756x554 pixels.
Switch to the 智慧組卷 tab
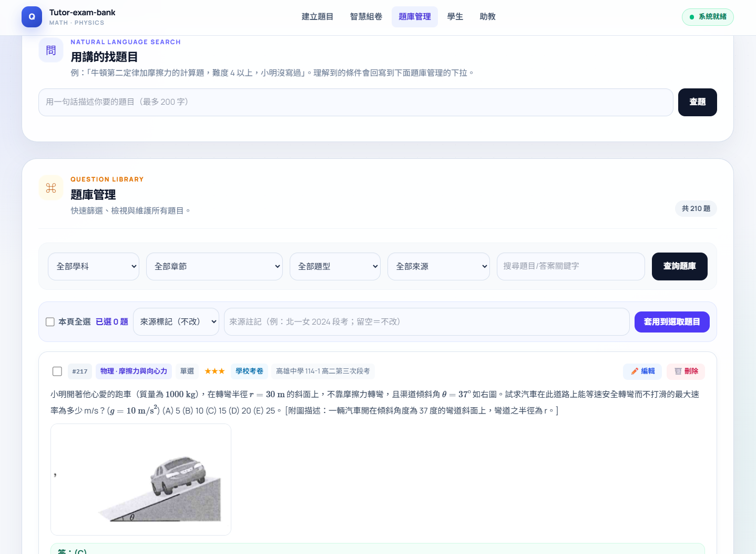366,17
